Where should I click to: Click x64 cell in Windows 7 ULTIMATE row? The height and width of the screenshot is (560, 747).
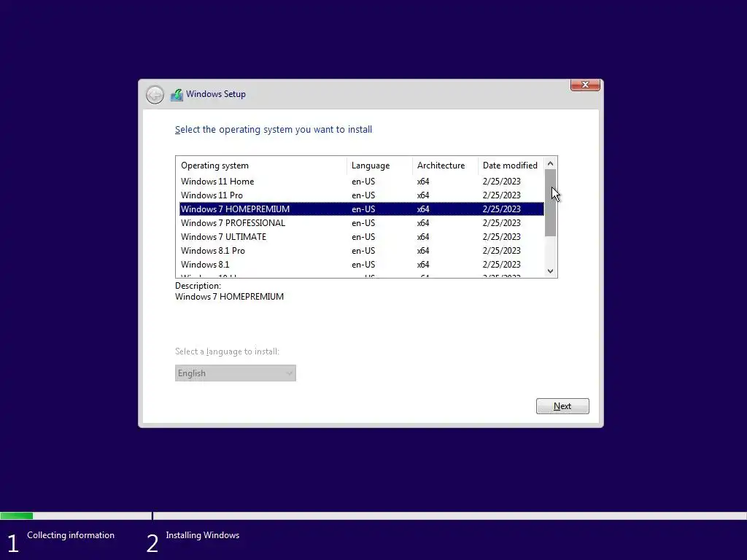coord(423,237)
